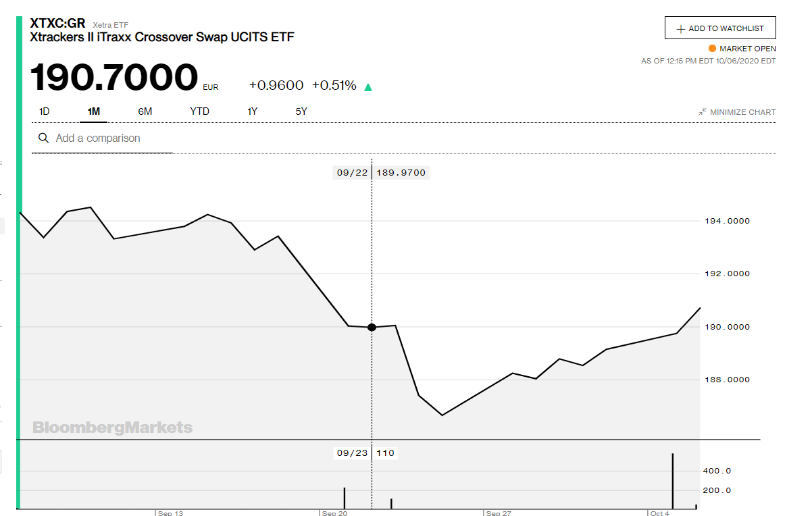Image resolution: width=812 pixels, height=516 pixels.
Task: Switch chart to 6M range
Action: 145,111
